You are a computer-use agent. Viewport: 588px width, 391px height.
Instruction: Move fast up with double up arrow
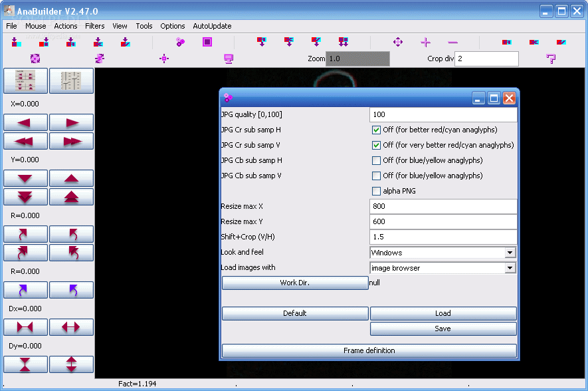coord(71,197)
